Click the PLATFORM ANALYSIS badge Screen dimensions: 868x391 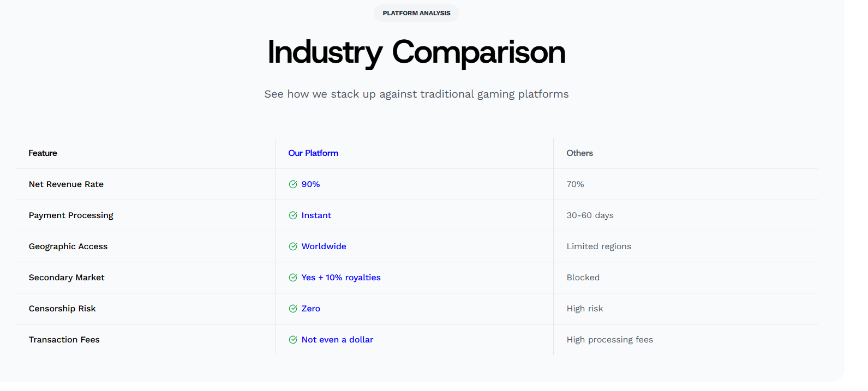tap(416, 13)
